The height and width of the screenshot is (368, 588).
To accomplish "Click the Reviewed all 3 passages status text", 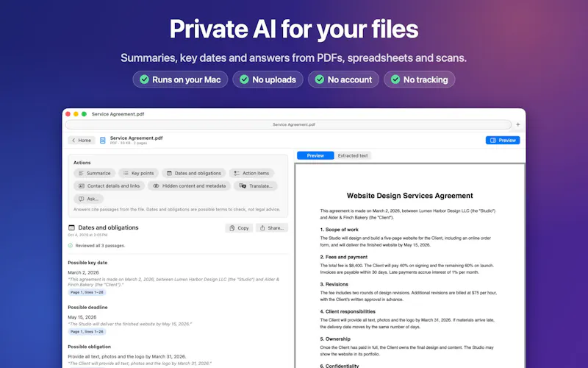I will point(100,246).
